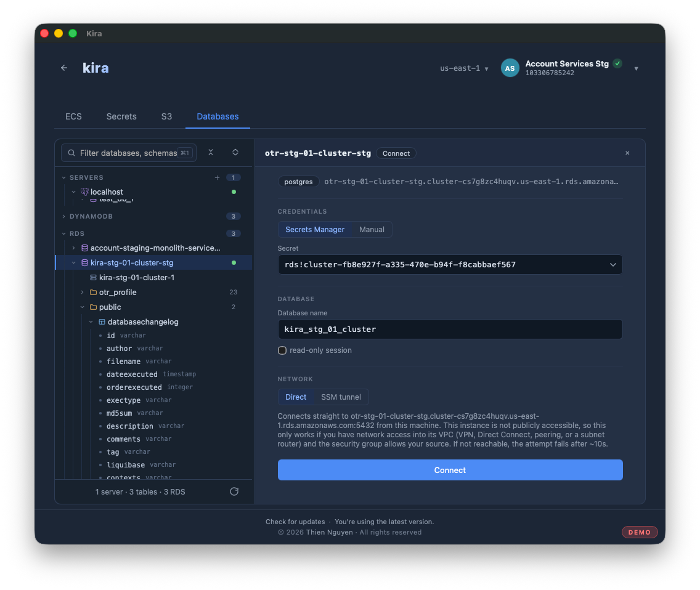Click the DEMO badge

[639, 532]
